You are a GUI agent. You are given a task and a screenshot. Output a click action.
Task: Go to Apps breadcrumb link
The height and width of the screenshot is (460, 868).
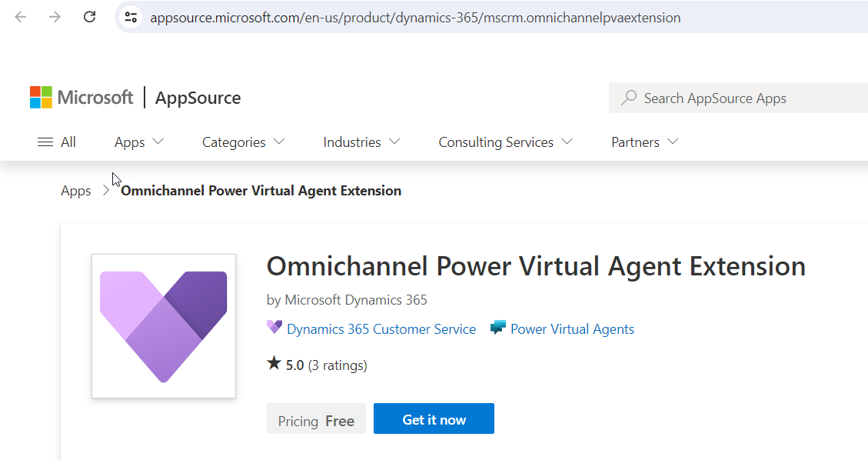(x=76, y=191)
